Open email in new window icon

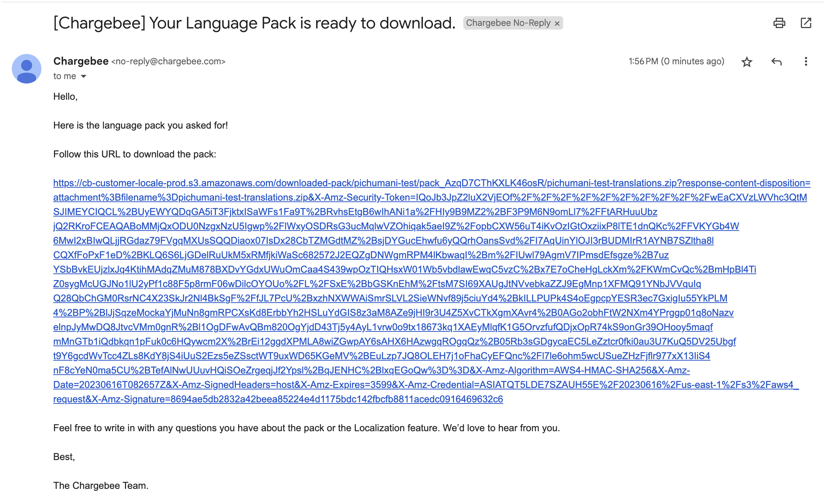806,23
